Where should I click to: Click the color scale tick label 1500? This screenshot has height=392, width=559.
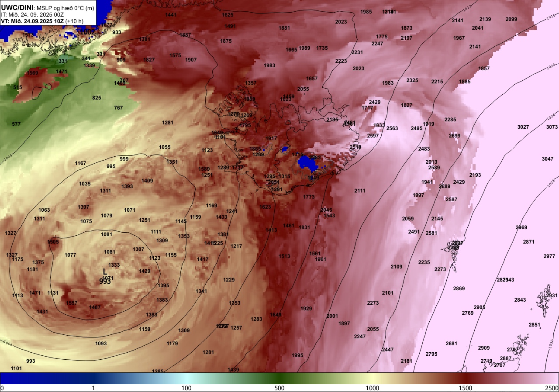[465, 388]
